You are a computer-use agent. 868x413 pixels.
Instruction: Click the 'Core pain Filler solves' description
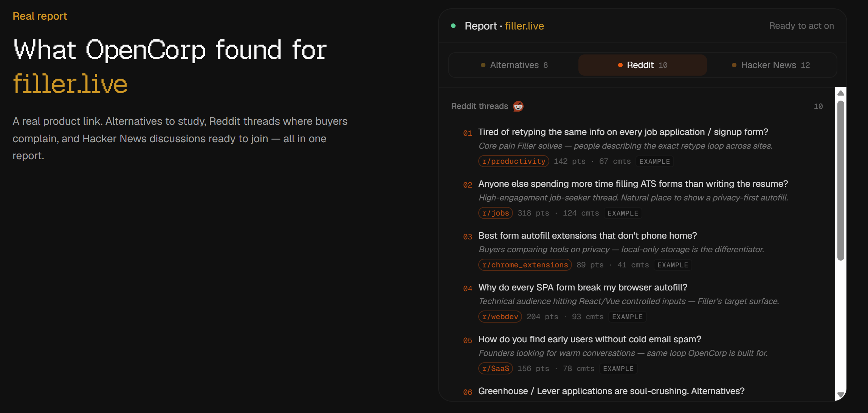625,146
